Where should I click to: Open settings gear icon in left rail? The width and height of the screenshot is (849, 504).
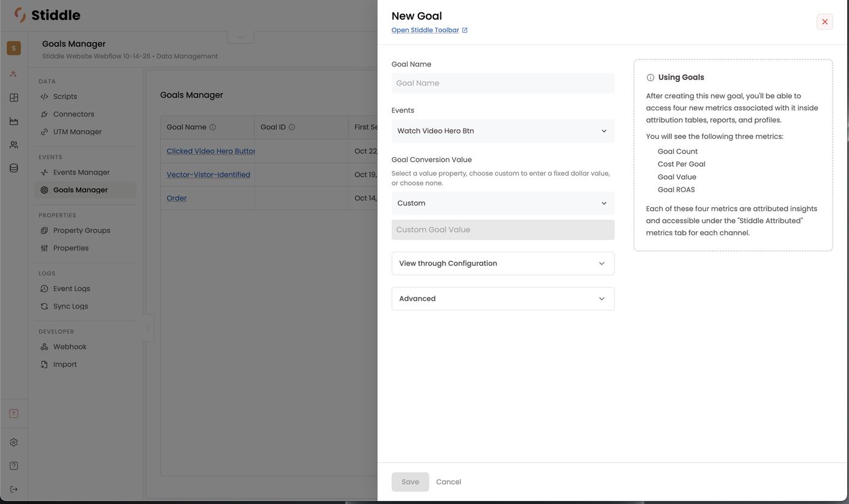pyautogui.click(x=14, y=442)
